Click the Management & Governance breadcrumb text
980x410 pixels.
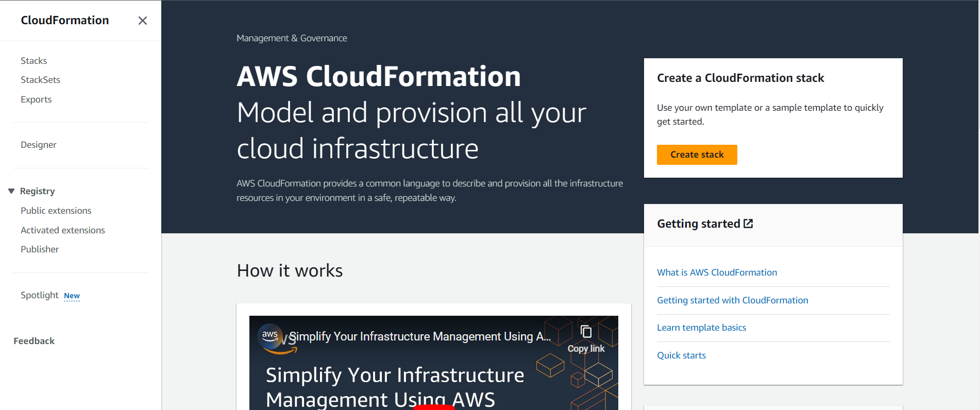[292, 38]
